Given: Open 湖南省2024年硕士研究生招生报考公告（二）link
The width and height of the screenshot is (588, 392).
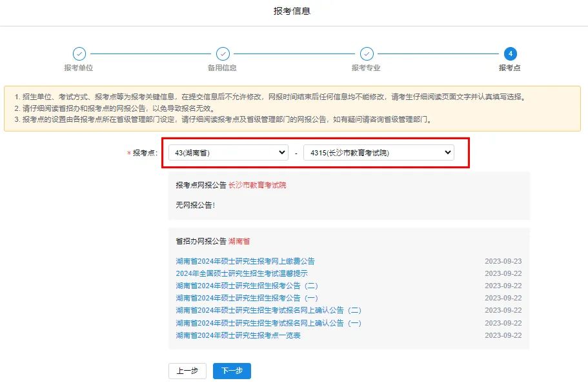Looking at the screenshot, I should 247,286.
